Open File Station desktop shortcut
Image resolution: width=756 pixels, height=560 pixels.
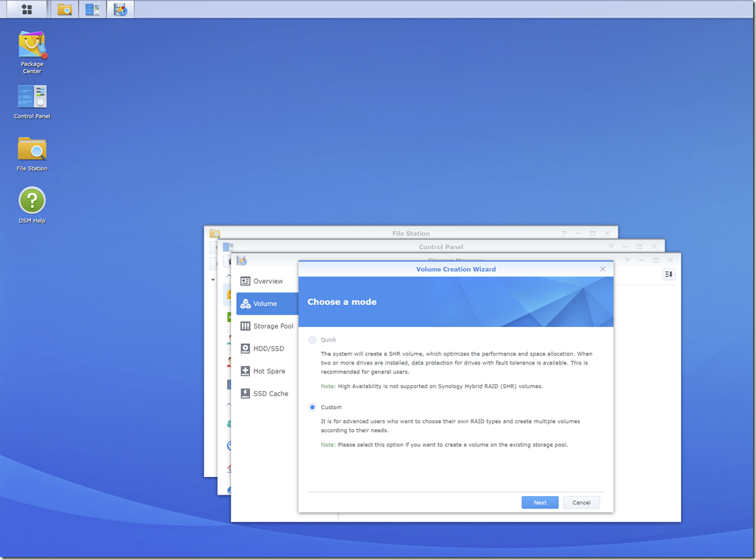click(32, 154)
